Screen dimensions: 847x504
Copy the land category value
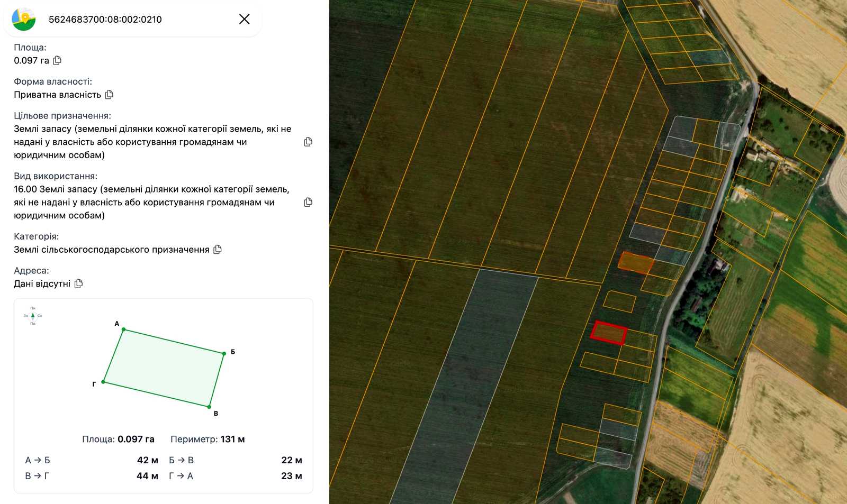point(218,249)
